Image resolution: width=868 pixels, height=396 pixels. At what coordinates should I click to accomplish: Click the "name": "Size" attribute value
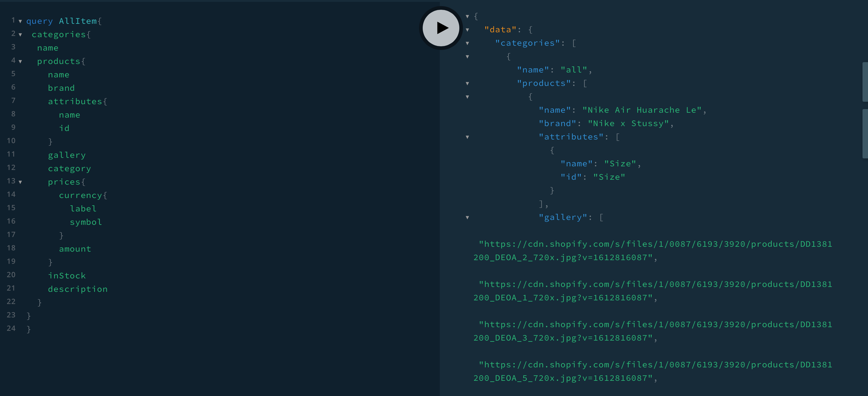coord(620,164)
